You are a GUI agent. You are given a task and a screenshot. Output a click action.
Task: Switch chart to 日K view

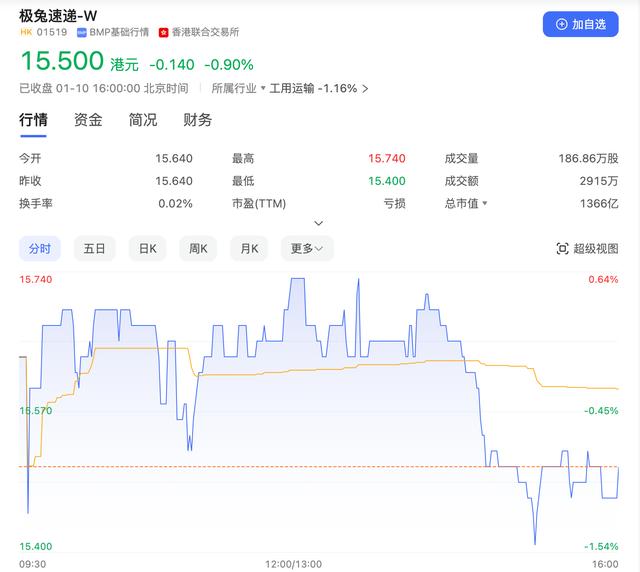point(147,249)
